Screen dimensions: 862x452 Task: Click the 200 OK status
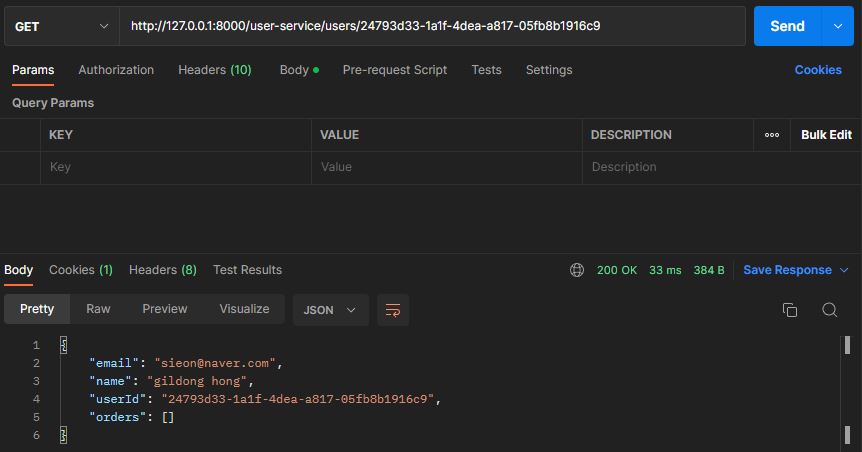point(617,270)
